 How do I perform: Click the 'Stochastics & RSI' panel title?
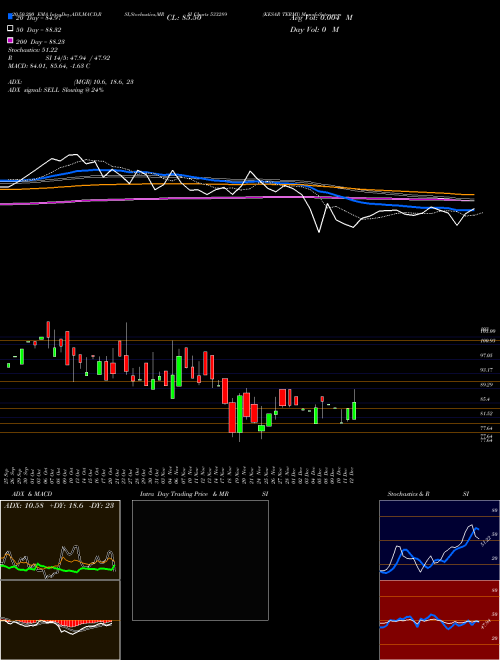428,494
